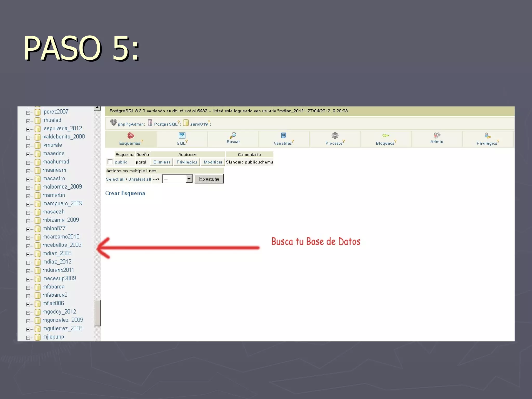Click the sidebar scroll up arrow
This screenshot has height=399, width=532.
(x=97, y=108)
